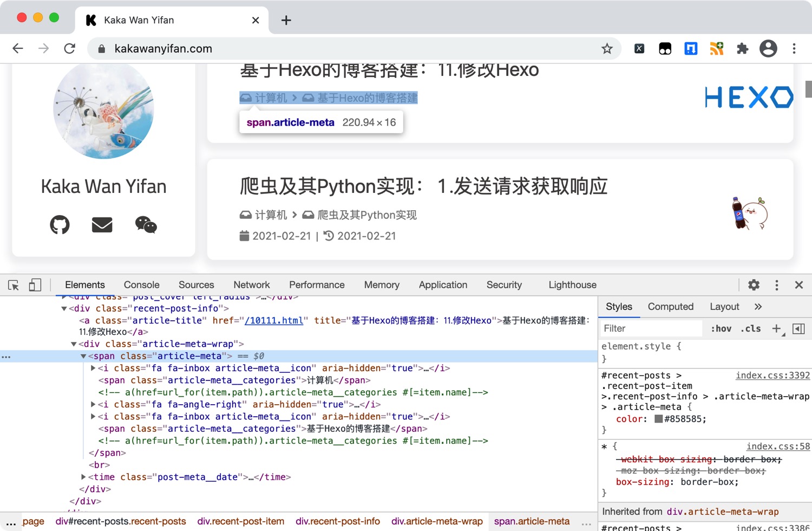The width and height of the screenshot is (812, 531).
Task: Toggle the .cls class editor
Action: (x=751, y=328)
